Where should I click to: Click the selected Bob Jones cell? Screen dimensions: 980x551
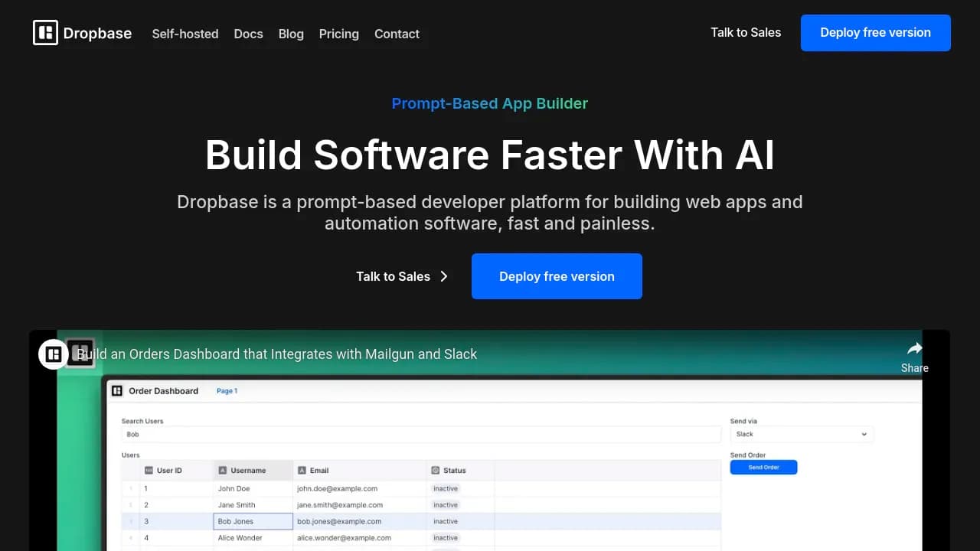pyautogui.click(x=253, y=521)
